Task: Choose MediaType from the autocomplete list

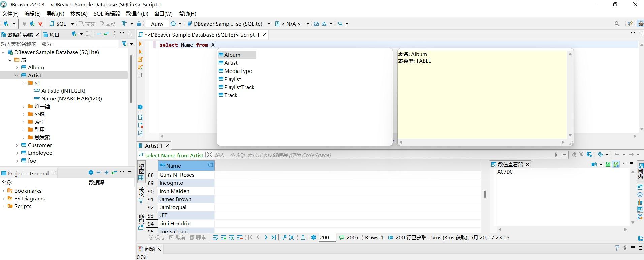Action: (238, 71)
